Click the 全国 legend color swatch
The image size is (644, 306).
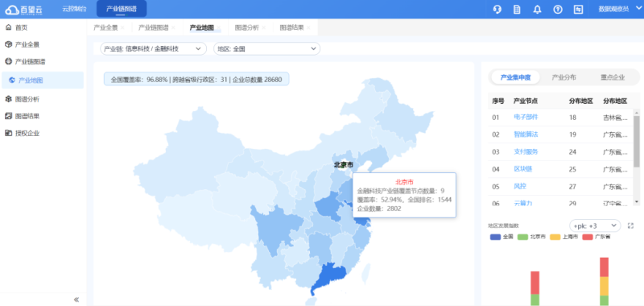point(495,237)
